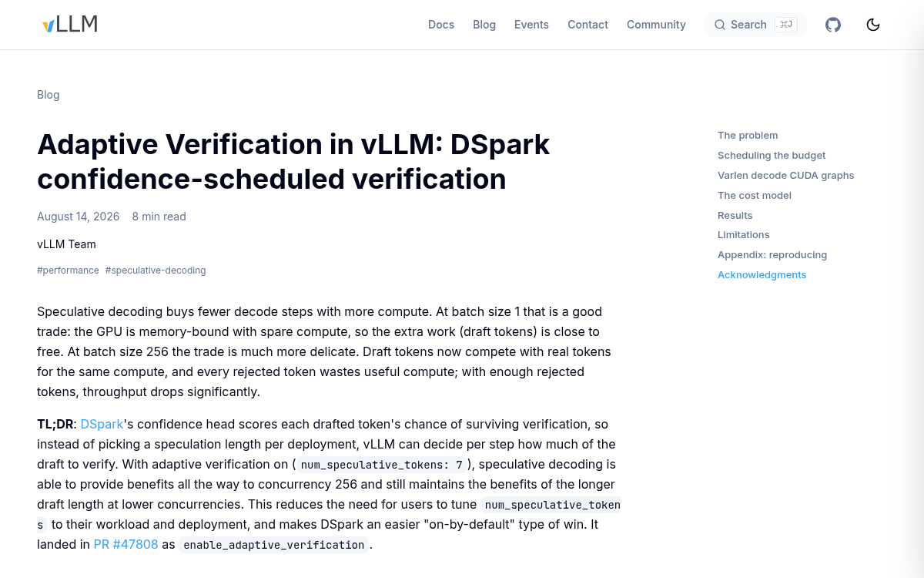Jump to 'Scheduling the budget' section
Image resolution: width=924 pixels, height=578 pixels.
772,156
